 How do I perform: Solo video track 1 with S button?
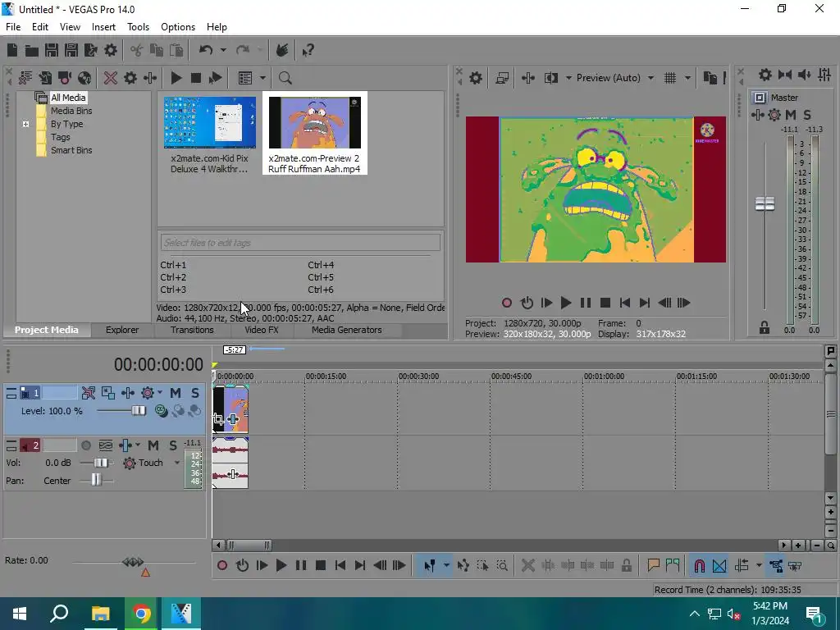(195, 393)
